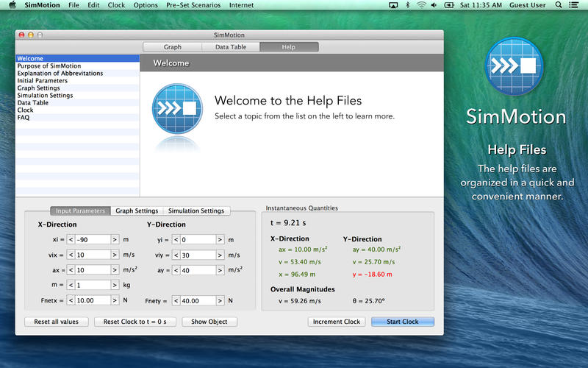Start the simulation with Start Clock

[x=403, y=322]
